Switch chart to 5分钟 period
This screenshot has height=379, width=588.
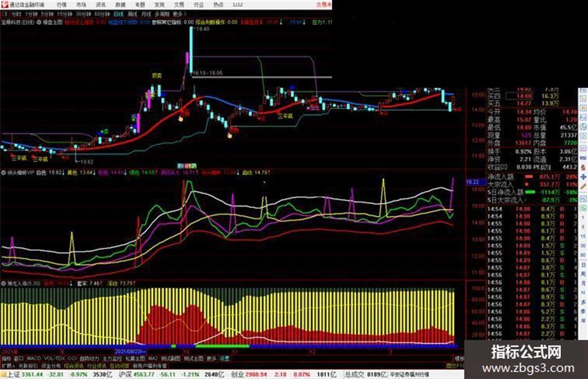pos(47,14)
